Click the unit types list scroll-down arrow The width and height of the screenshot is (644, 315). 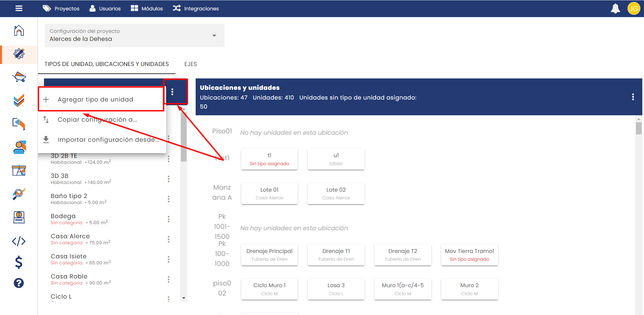pyautogui.click(x=184, y=298)
